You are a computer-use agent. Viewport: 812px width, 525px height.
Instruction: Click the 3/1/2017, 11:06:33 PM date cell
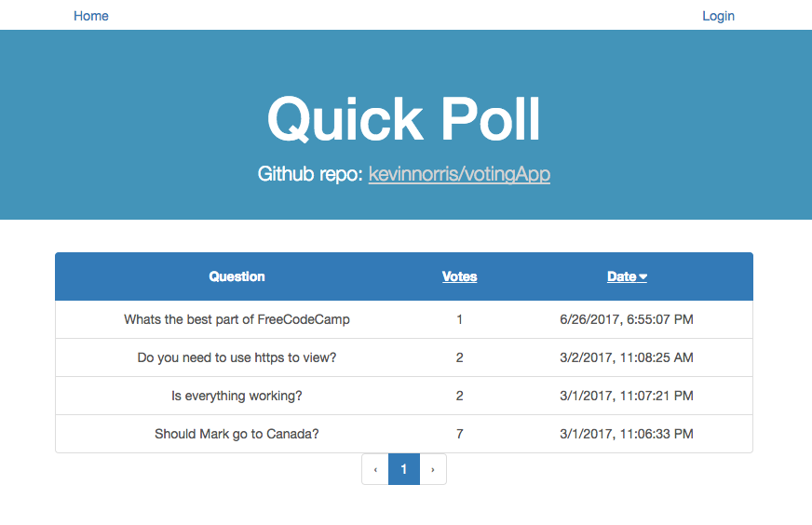[627, 434]
